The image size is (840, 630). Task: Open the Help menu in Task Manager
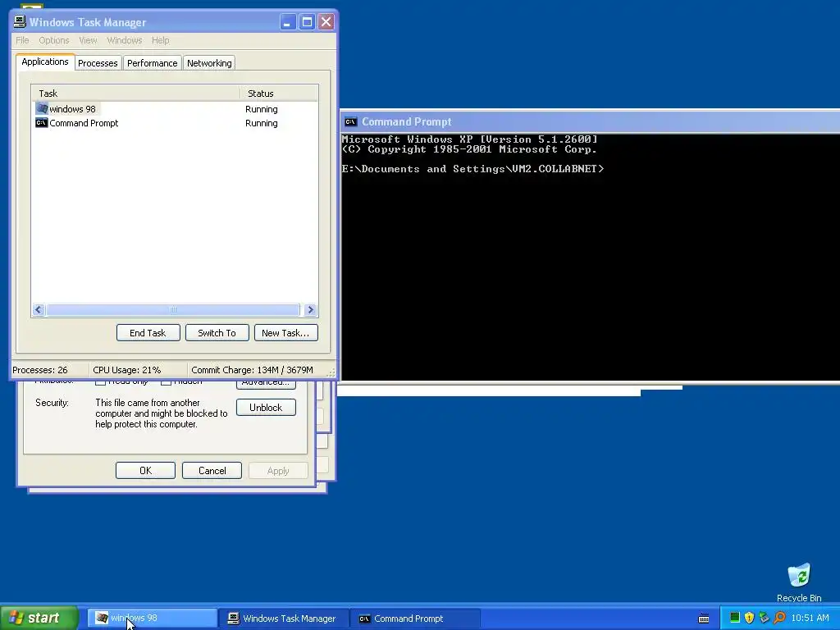tap(160, 40)
